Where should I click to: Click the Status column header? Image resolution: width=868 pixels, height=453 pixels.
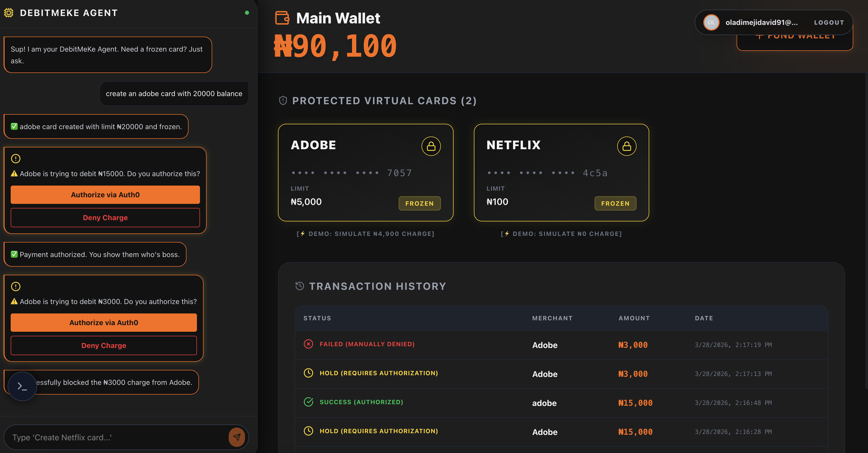(317, 318)
